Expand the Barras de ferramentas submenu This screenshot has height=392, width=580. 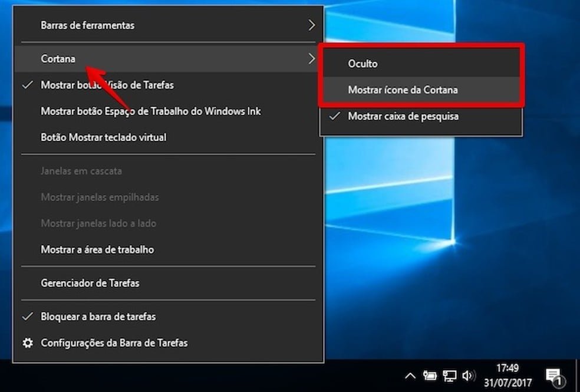coord(87,25)
